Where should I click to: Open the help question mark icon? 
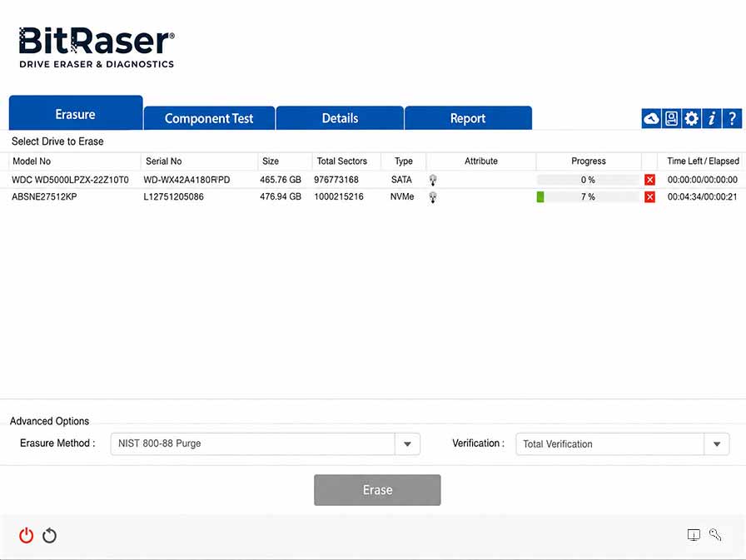click(732, 118)
